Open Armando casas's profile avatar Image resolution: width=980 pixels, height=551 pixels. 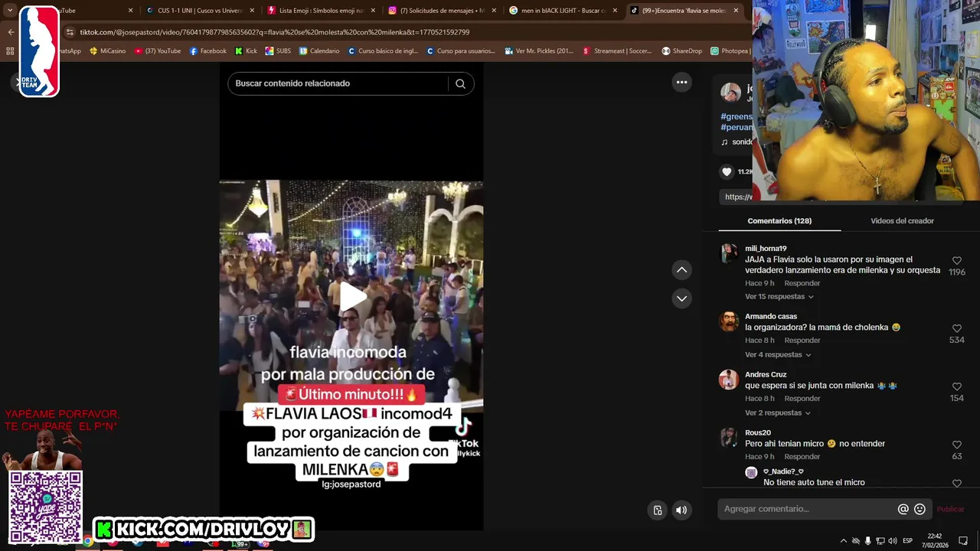[x=729, y=321]
